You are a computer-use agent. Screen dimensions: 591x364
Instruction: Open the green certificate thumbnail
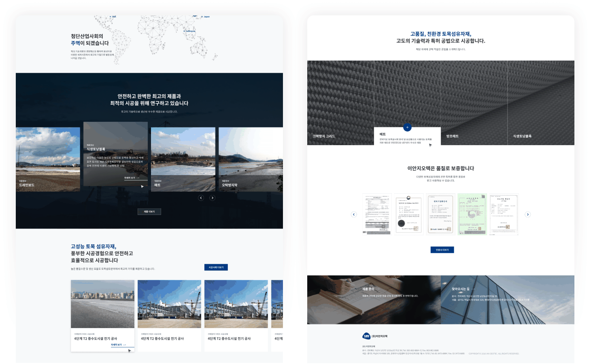472,214
